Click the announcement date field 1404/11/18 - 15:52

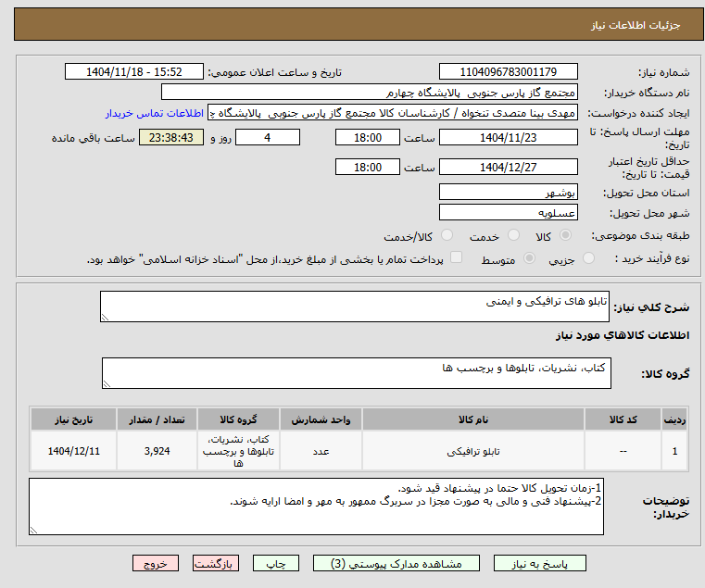(x=134, y=71)
